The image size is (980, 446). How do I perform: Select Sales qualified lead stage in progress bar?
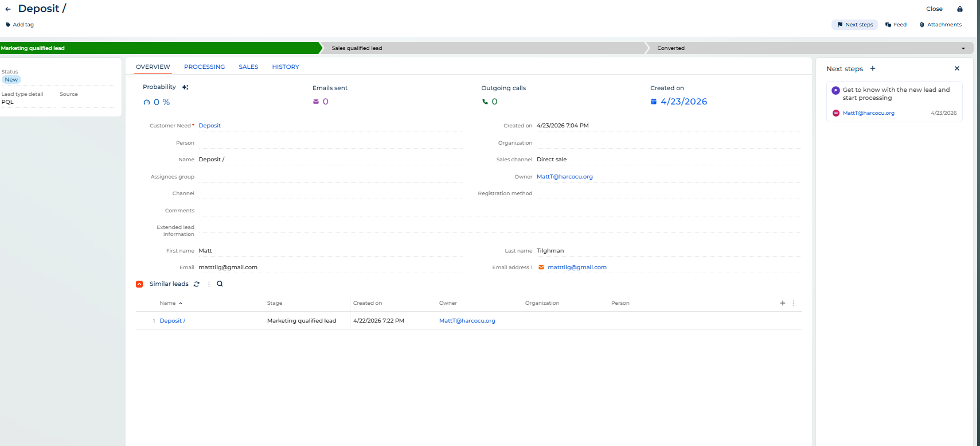pyautogui.click(x=357, y=48)
